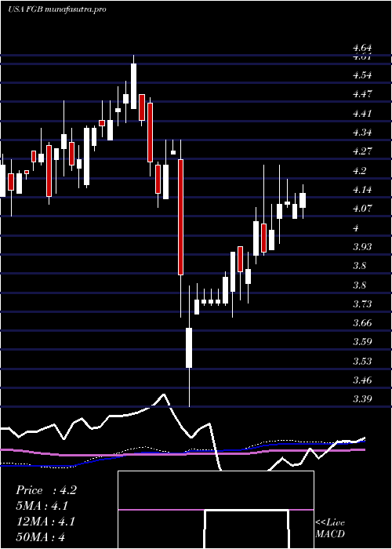Select the 3.46 price level label

point(362,380)
